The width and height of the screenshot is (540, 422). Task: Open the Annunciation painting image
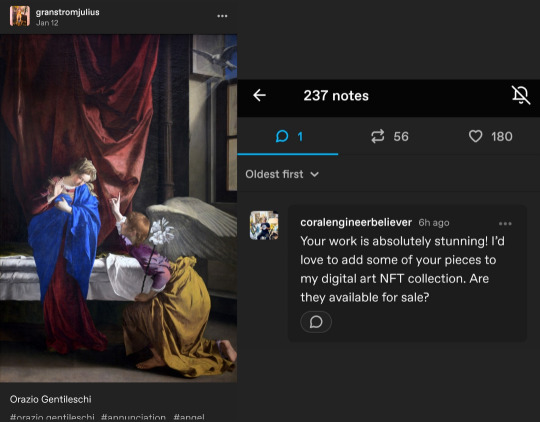118,208
